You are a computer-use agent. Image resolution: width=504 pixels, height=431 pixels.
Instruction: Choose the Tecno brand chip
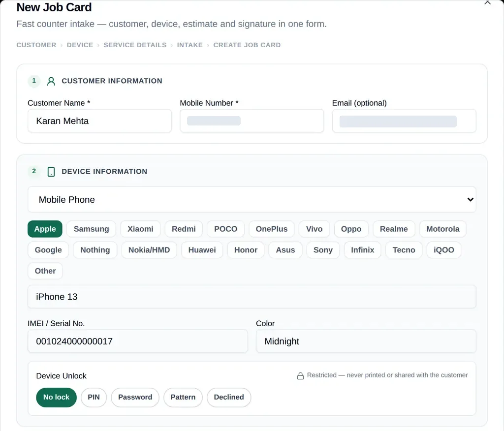coord(404,250)
